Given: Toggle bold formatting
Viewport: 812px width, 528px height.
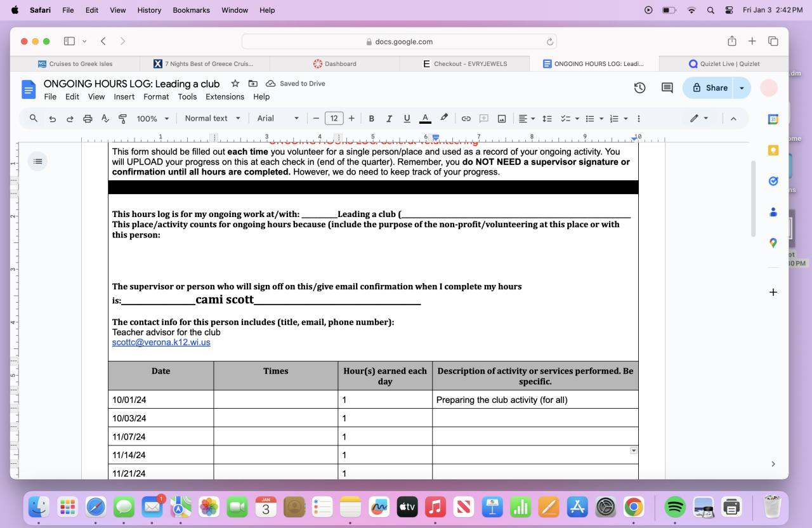Looking at the screenshot, I should 372,119.
